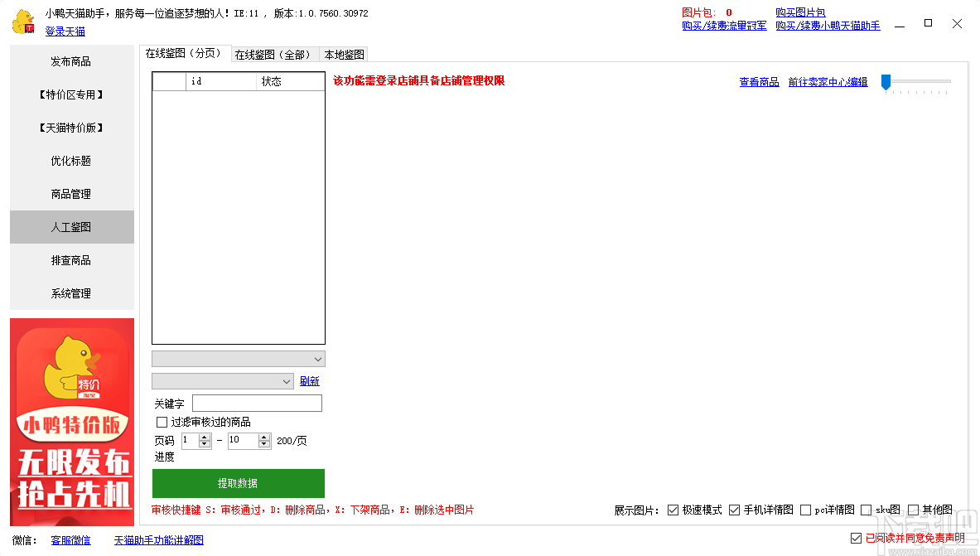Click the 小鸭特价版 promotional banner

tap(72, 422)
